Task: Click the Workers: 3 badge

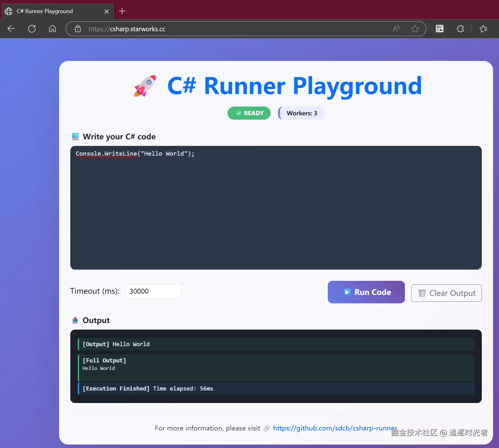Action: [x=302, y=113]
